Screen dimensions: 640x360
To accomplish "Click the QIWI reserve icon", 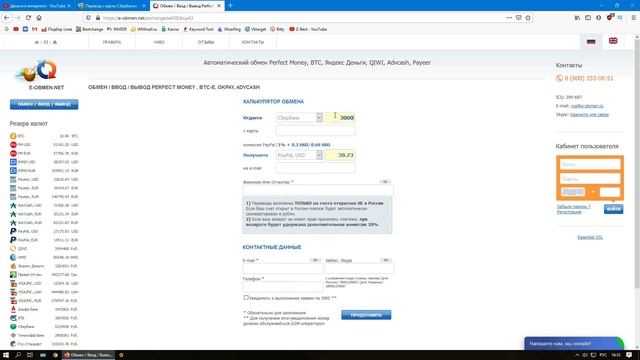I will [13, 249].
